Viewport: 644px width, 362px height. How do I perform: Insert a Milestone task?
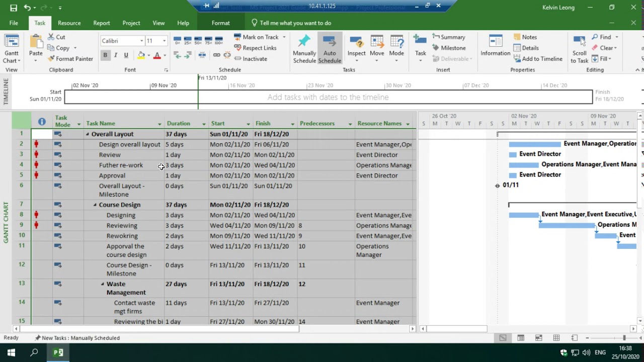[x=448, y=48]
